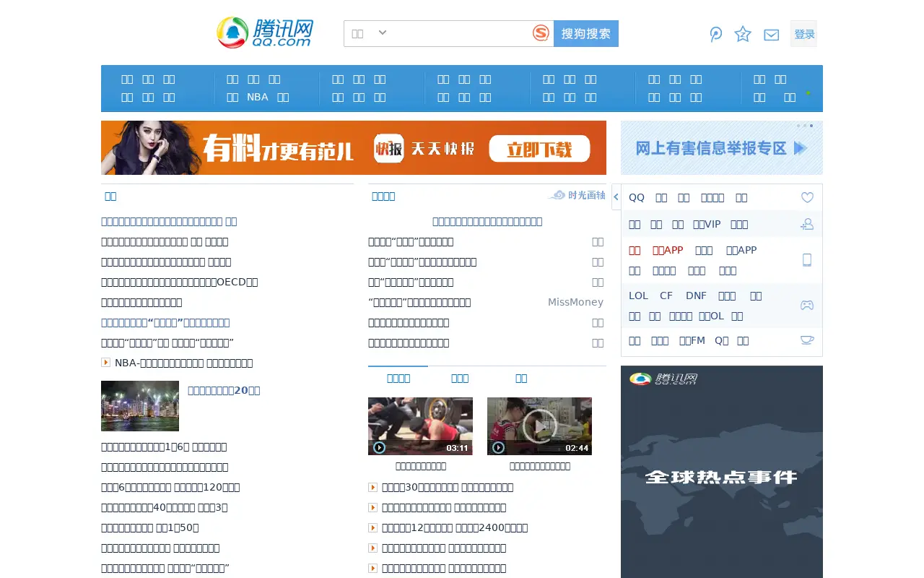924x578 pixels.
Task: Select the second video section tab
Action: [460, 378]
